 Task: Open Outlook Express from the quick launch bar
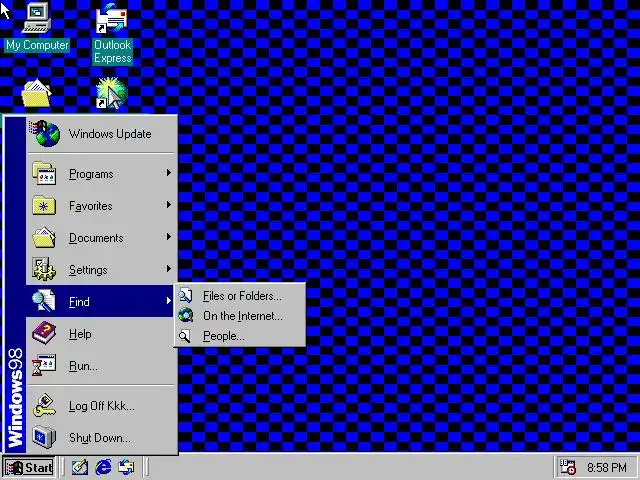coord(126,467)
